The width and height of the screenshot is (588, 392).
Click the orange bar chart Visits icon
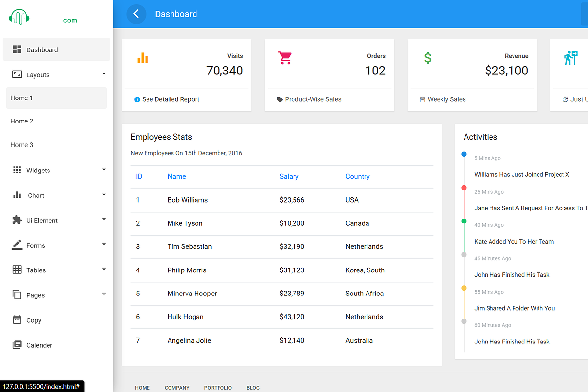(x=143, y=58)
